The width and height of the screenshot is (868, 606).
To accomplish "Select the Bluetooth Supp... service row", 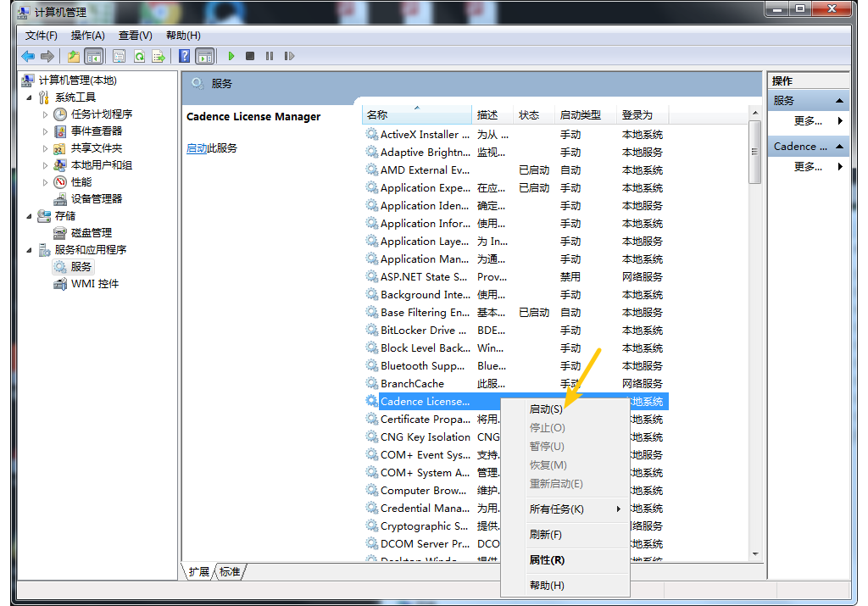I will pyautogui.click(x=516, y=366).
